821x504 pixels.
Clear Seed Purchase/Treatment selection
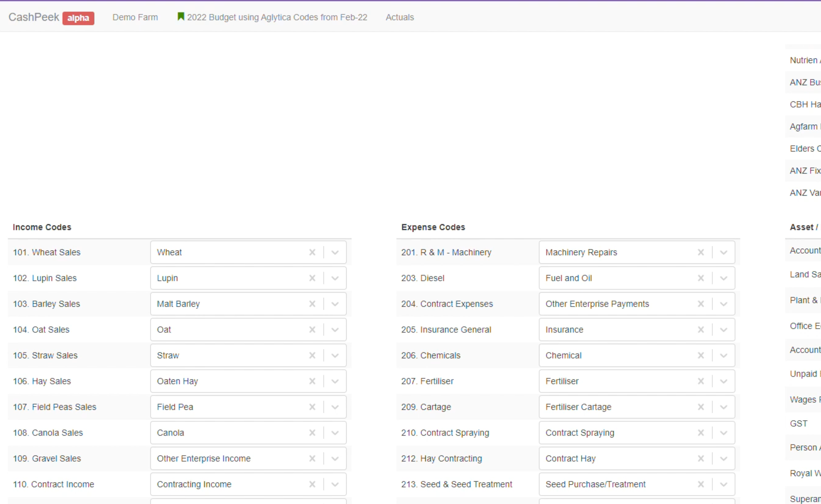701,484
